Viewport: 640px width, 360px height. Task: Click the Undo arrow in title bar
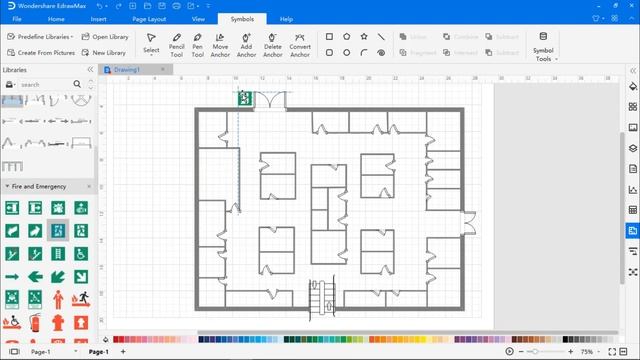point(100,6)
